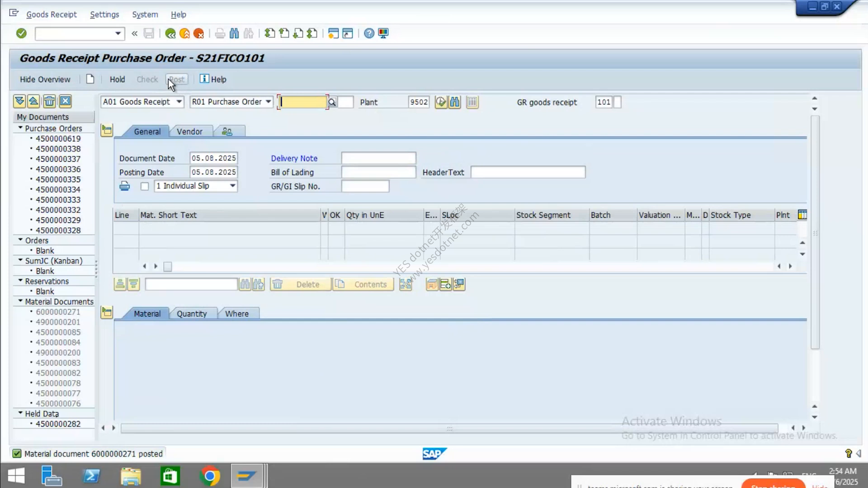Image resolution: width=868 pixels, height=488 pixels.
Task: Click the Hide Overview button
Action: pos(45,80)
